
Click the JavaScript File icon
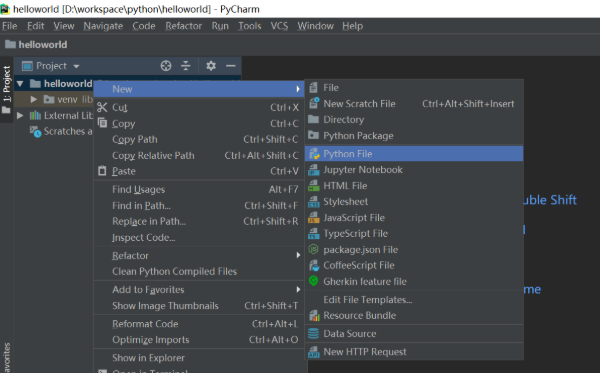click(314, 218)
